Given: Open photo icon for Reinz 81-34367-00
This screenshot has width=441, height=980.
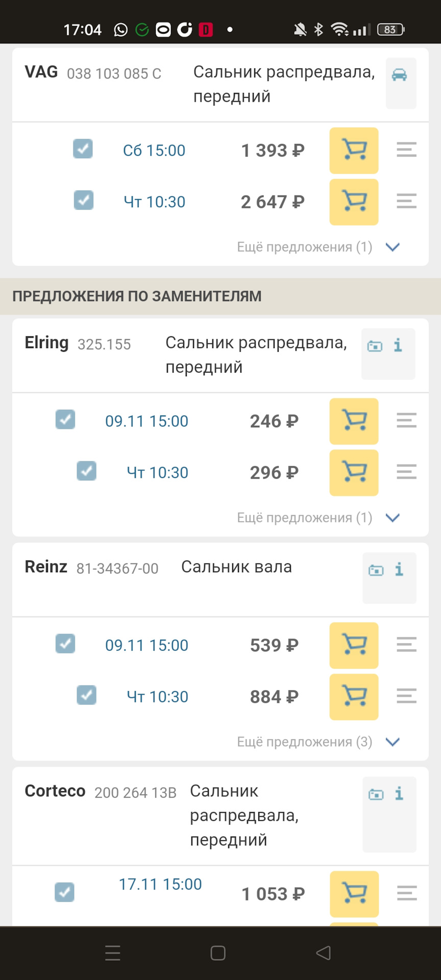Looking at the screenshot, I should coord(376,570).
